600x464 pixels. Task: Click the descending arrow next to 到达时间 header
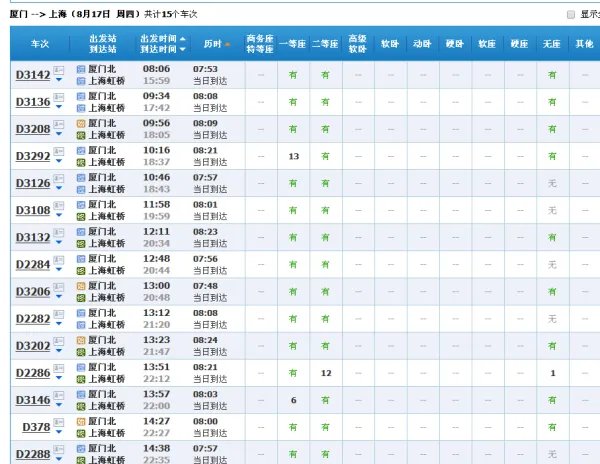pos(183,49)
